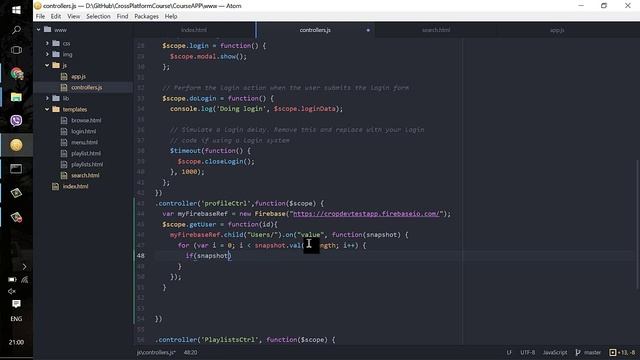This screenshot has width=640, height=360.
Task: Click the 21:00 taskbar clock
Action: tap(16, 342)
